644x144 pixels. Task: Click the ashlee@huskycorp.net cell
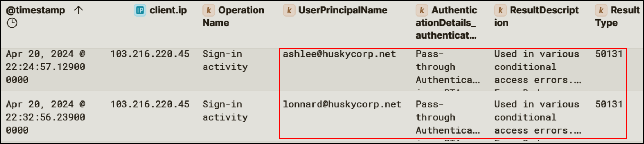click(x=339, y=54)
